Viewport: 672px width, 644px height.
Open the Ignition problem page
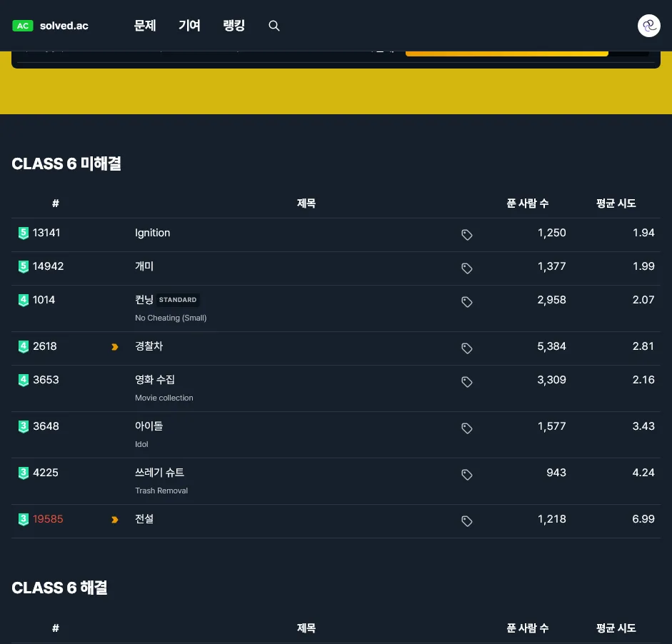[x=152, y=232]
